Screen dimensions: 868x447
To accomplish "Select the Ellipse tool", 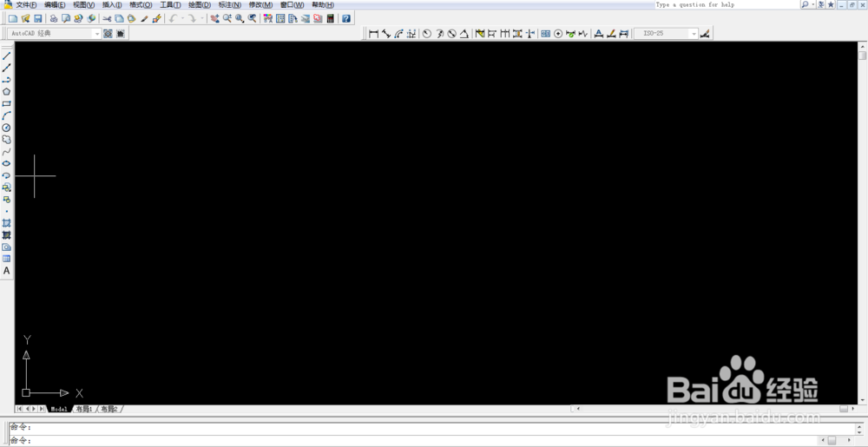I will pos(7,164).
